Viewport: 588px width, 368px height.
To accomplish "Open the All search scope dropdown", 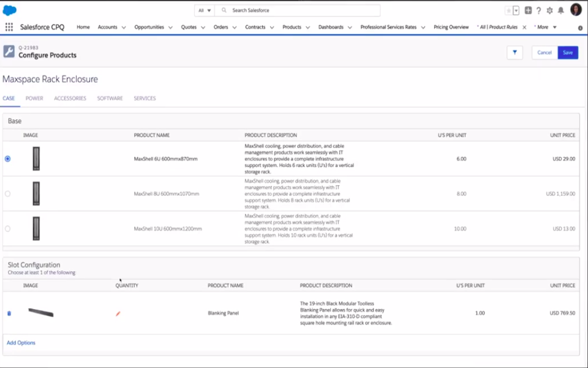I will pos(205,10).
